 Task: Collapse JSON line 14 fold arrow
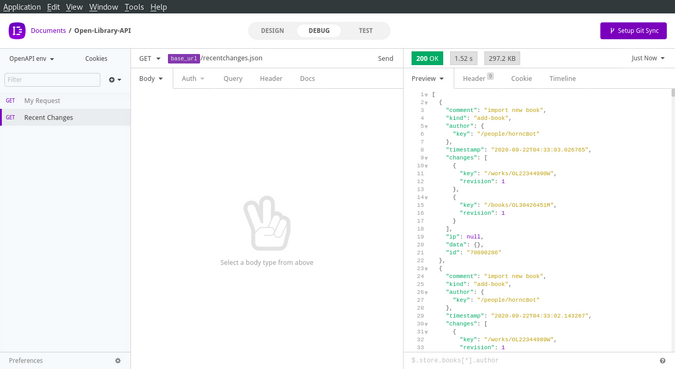pos(426,198)
